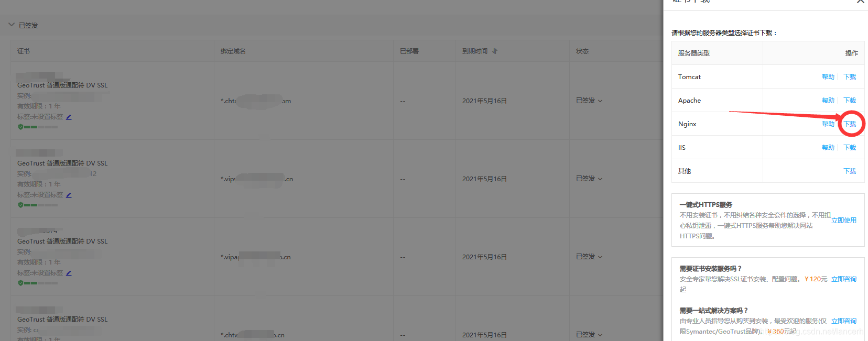Image resolution: width=868 pixels, height=341 pixels.
Task: Click the green shield progress of first certificate
Action: click(38, 127)
